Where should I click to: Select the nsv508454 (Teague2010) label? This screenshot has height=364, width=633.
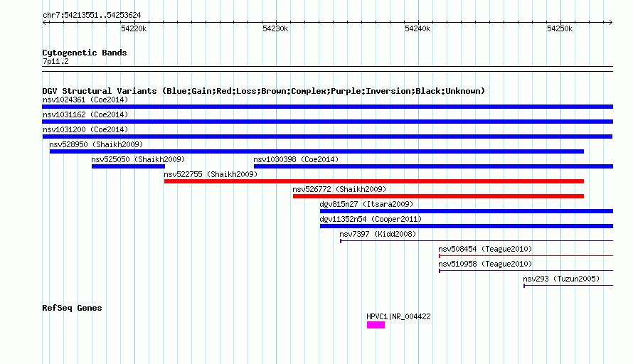tap(485, 249)
